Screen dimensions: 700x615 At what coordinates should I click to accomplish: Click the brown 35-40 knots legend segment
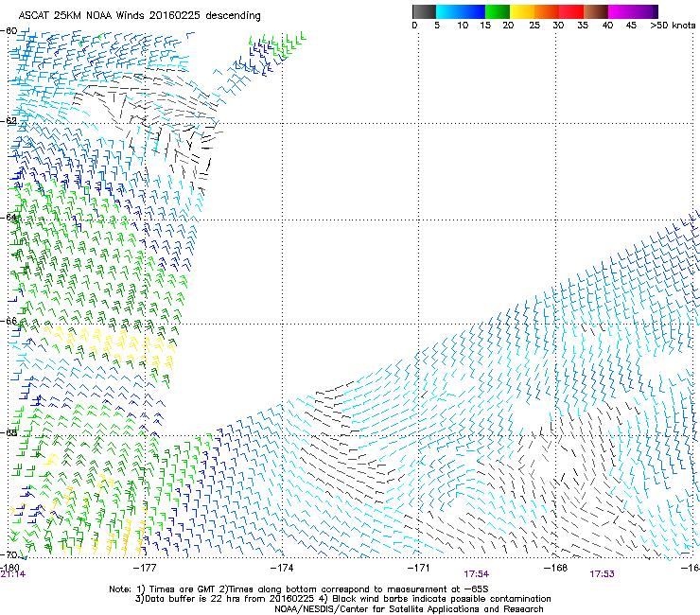596,11
